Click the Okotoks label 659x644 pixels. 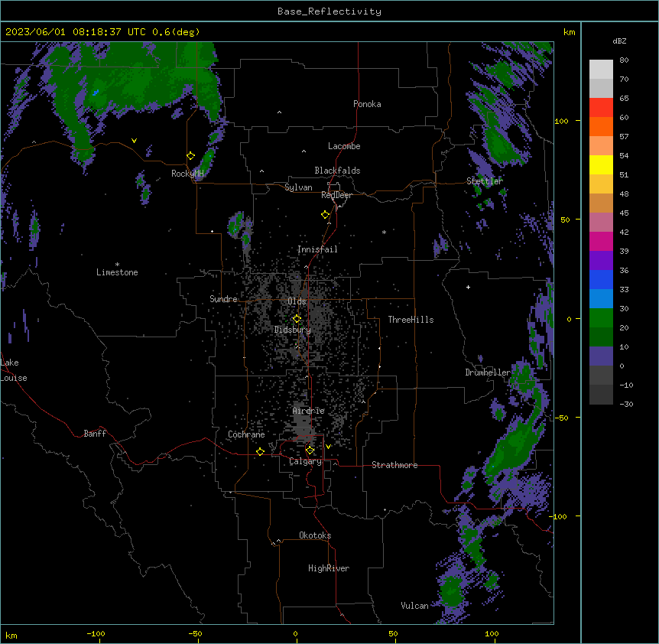tap(315, 535)
